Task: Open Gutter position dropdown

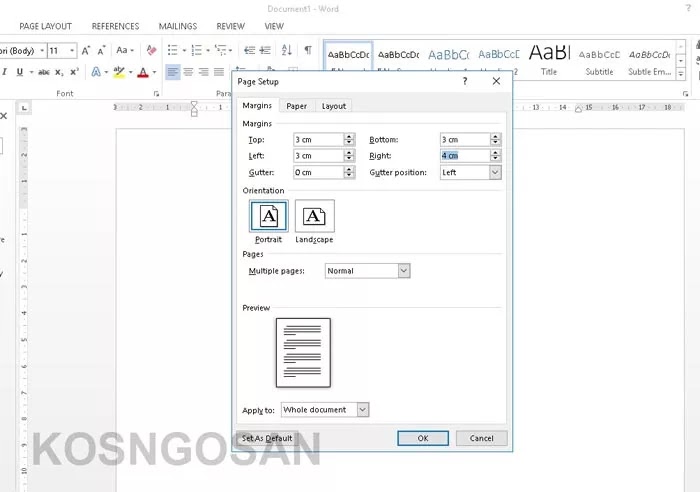Action: 495,172
